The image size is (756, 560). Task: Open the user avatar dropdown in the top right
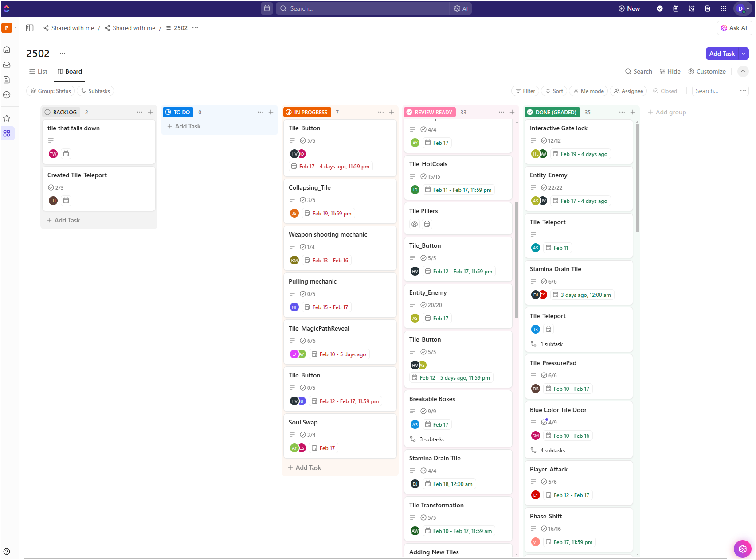(743, 8)
